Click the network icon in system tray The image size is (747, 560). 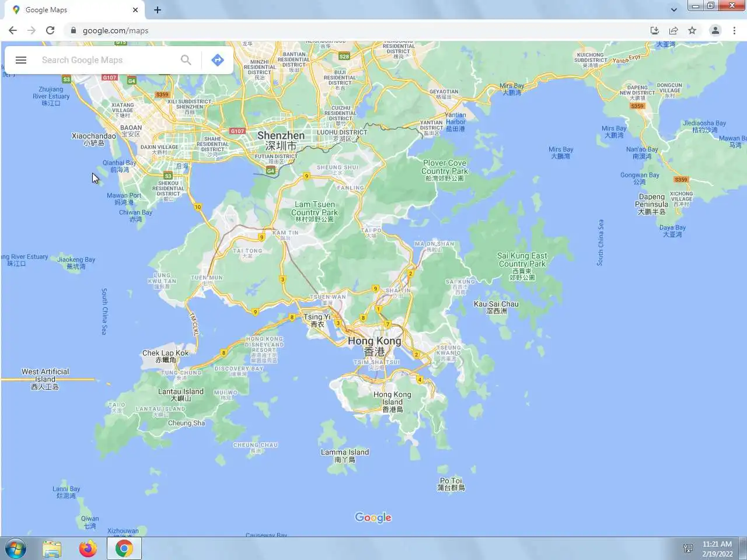click(x=688, y=549)
